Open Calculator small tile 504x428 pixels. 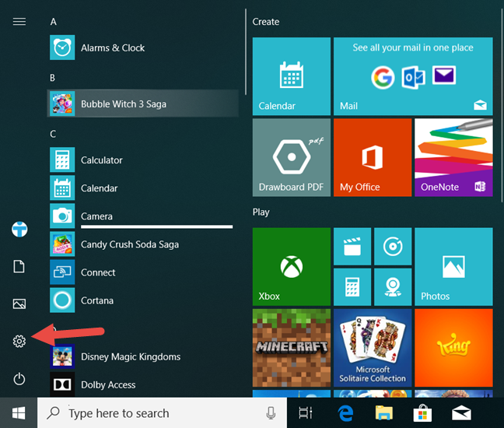352,287
